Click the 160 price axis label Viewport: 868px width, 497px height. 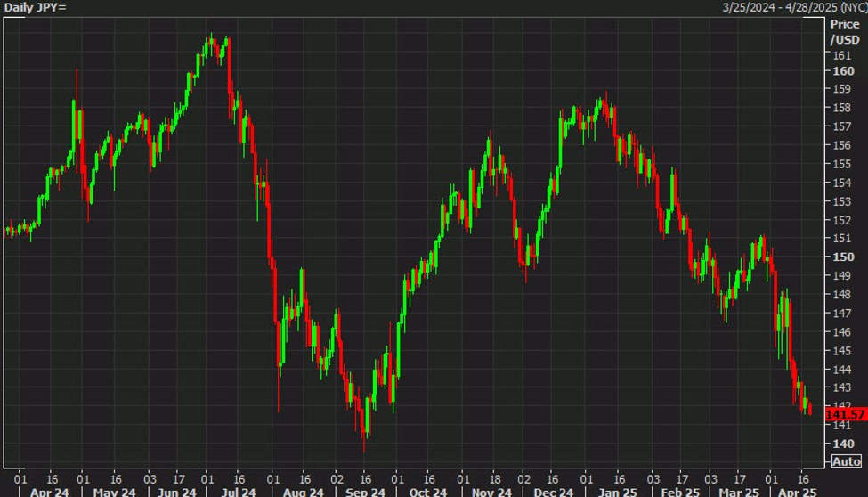tap(841, 71)
